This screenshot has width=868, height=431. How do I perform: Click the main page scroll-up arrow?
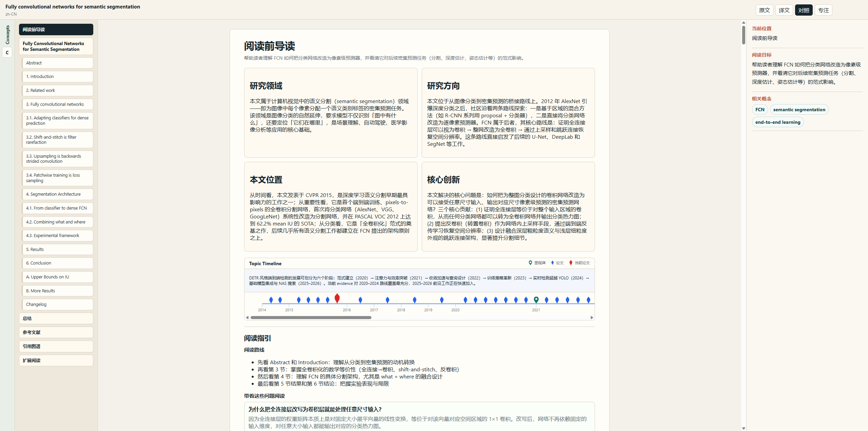(x=744, y=23)
